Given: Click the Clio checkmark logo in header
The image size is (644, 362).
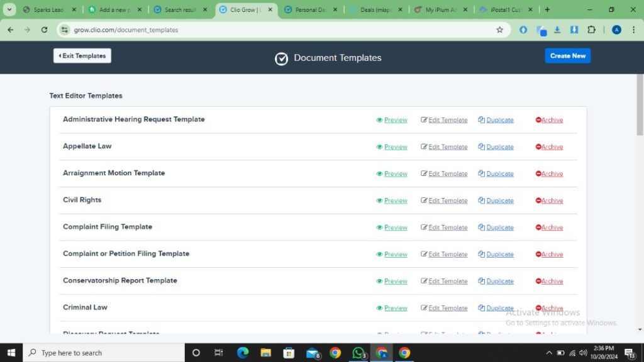Looking at the screenshot, I should 281,58.
